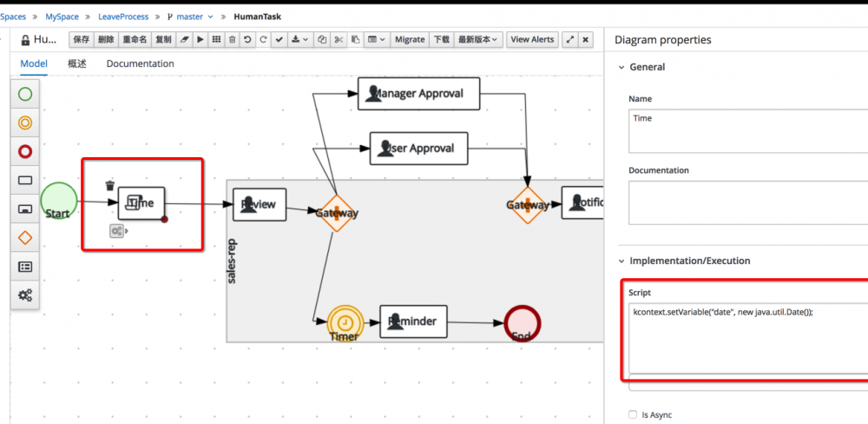Open the LeaveProcess breadcrumb link
Viewport: 868px width, 424px height.
coord(123,17)
